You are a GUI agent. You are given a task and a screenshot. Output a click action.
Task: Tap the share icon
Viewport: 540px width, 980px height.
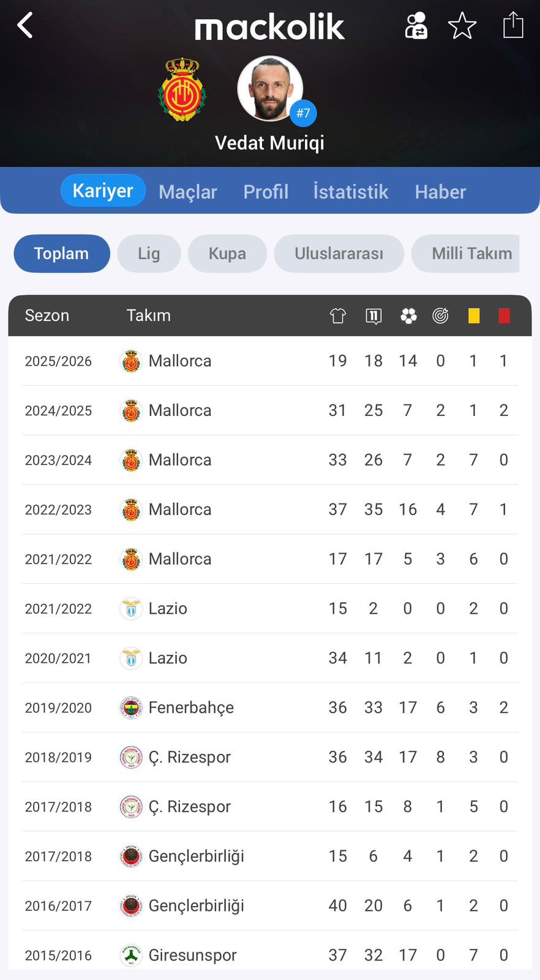tap(513, 26)
